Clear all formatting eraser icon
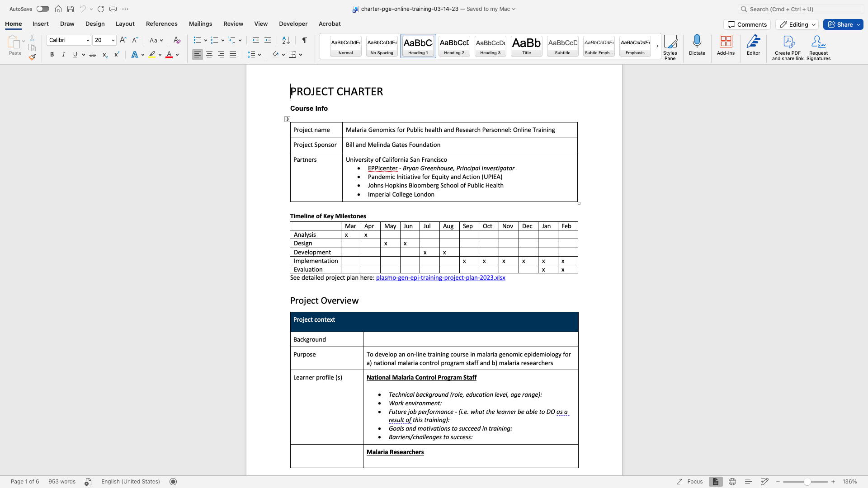This screenshot has height=488, width=868. (x=177, y=40)
